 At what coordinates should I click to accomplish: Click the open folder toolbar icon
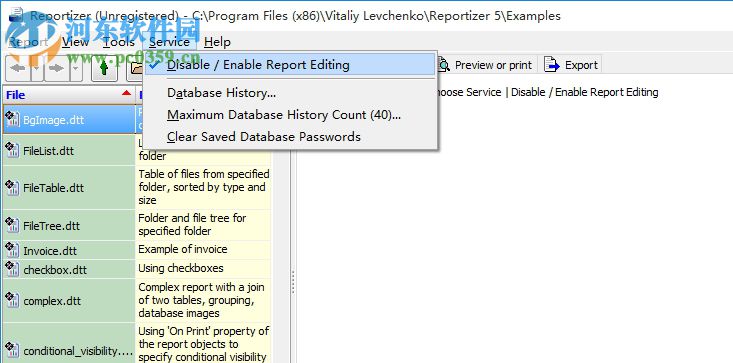point(136,68)
